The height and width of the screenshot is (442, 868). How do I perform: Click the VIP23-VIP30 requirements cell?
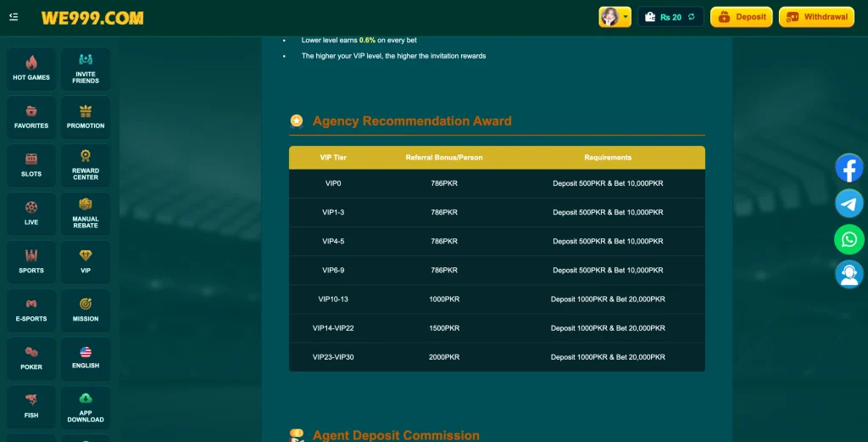pos(608,357)
